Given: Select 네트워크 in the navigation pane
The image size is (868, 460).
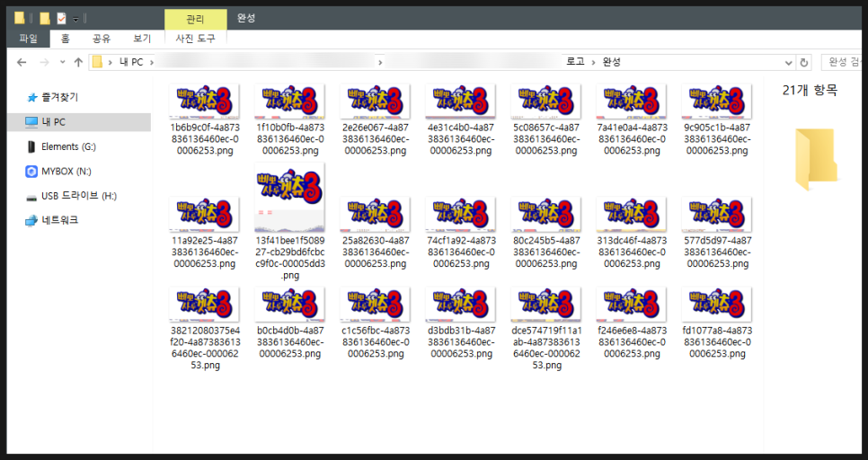Looking at the screenshot, I should tap(60, 220).
